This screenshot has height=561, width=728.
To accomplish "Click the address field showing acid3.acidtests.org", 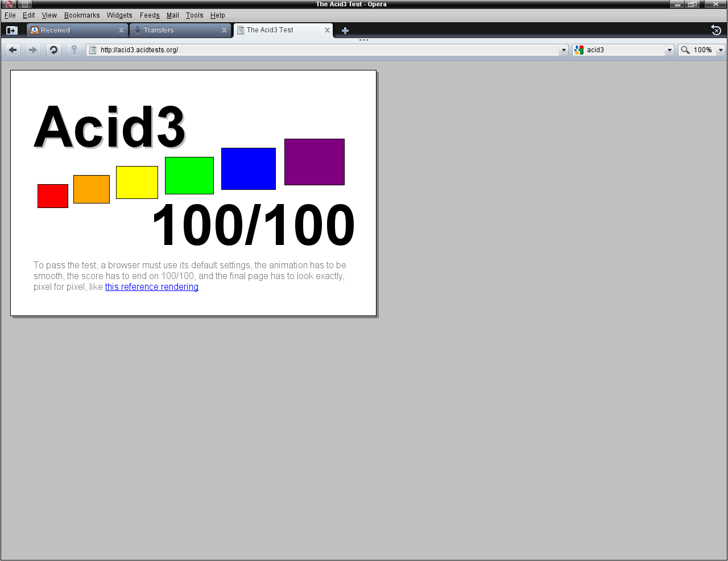I will 328,50.
